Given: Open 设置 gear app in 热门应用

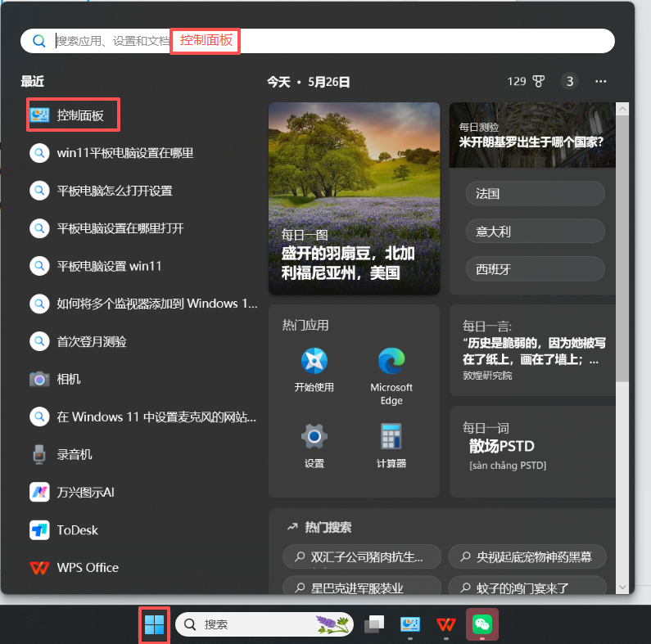Looking at the screenshot, I should [314, 446].
